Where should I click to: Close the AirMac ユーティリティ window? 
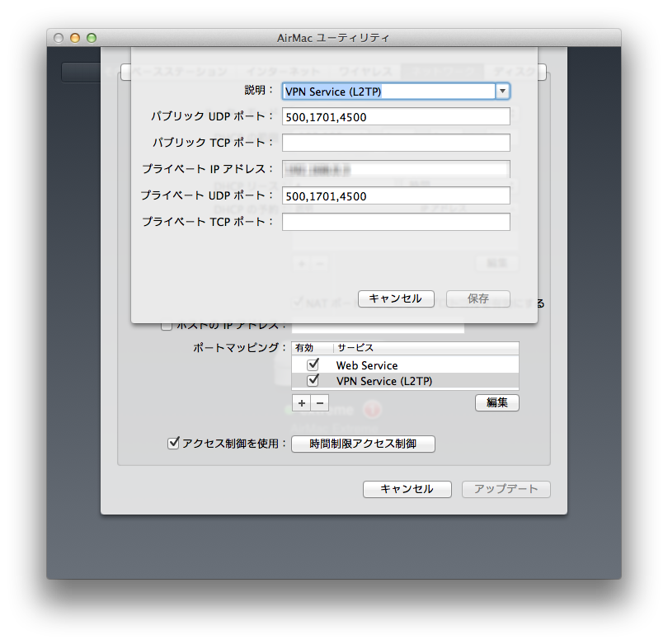[59, 38]
